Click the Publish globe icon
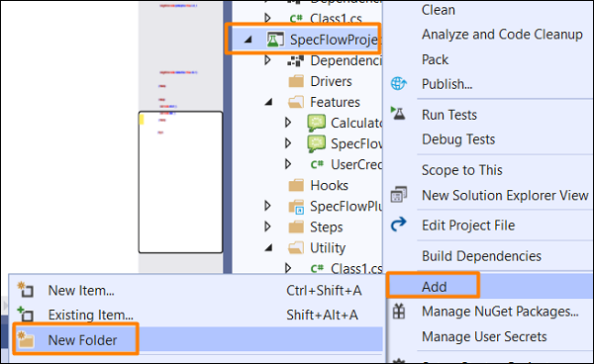The width and height of the screenshot is (594, 364). coord(399,84)
